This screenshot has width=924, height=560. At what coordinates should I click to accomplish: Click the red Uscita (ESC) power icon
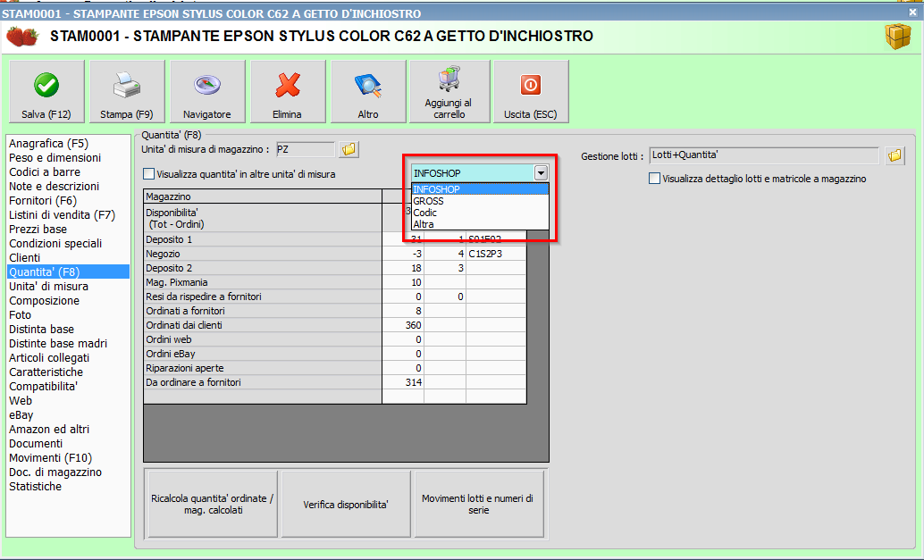click(530, 86)
